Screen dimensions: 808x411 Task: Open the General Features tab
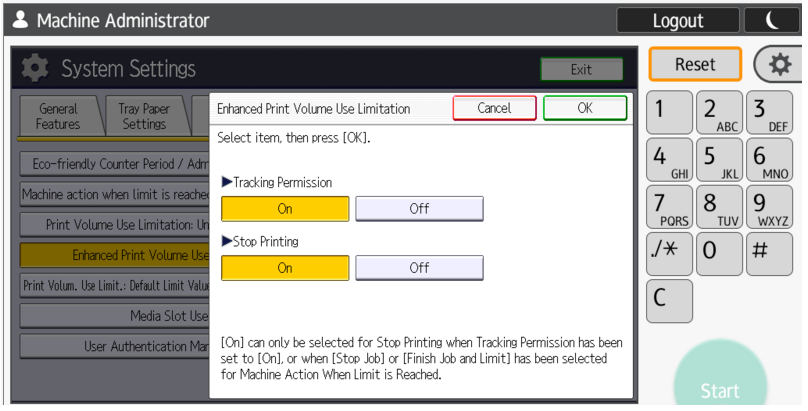coord(58,117)
